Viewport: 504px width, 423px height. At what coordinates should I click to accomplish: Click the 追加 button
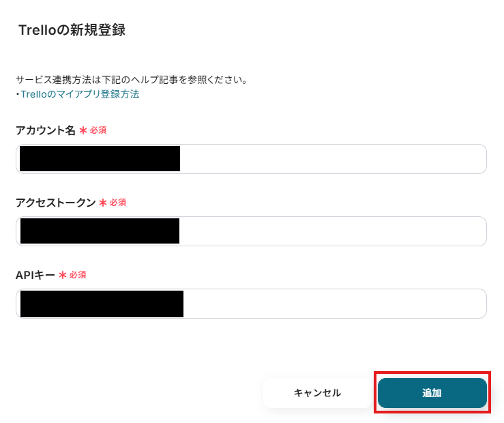(432, 393)
